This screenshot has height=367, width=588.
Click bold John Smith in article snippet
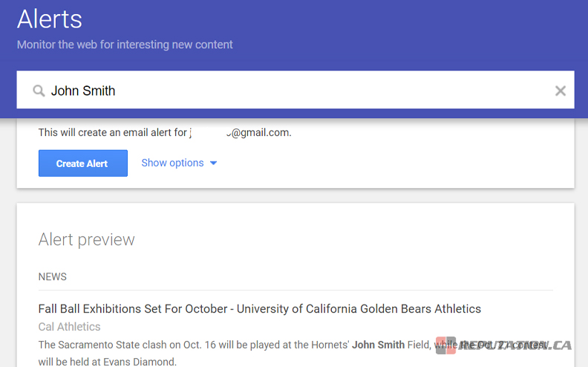pyautogui.click(x=378, y=345)
